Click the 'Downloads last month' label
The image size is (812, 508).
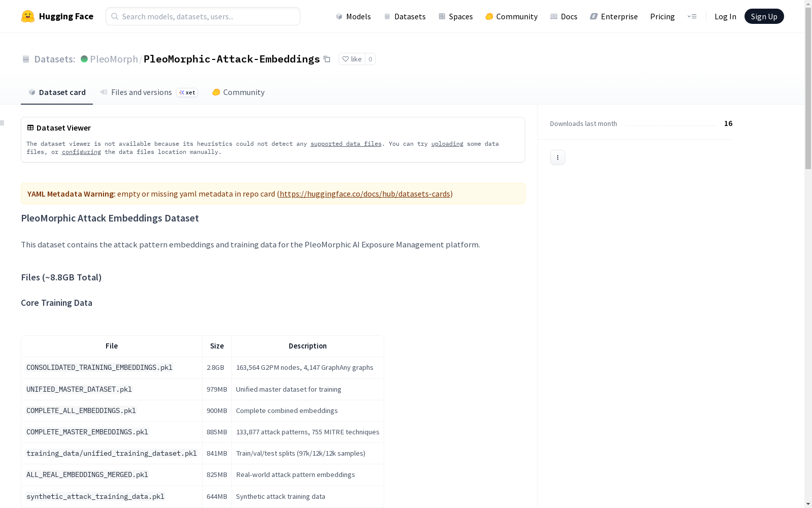tap(584, 123)
